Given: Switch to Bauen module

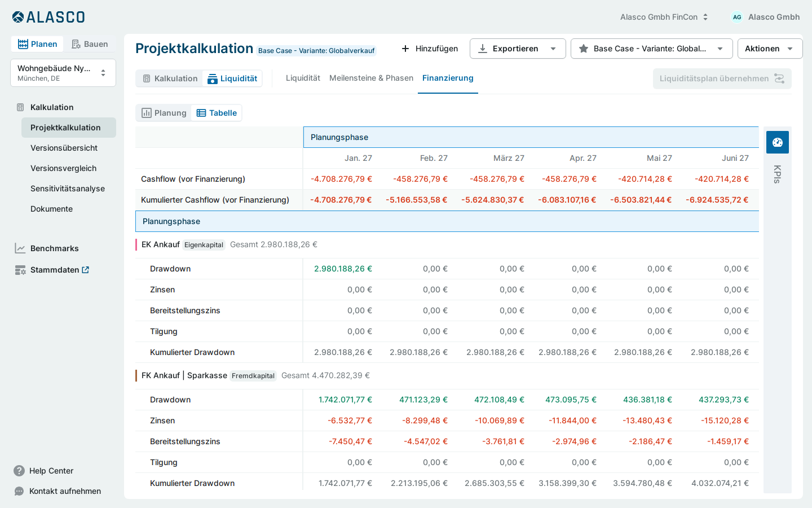Looking at the screenshot, I should (x=90, y=44).
